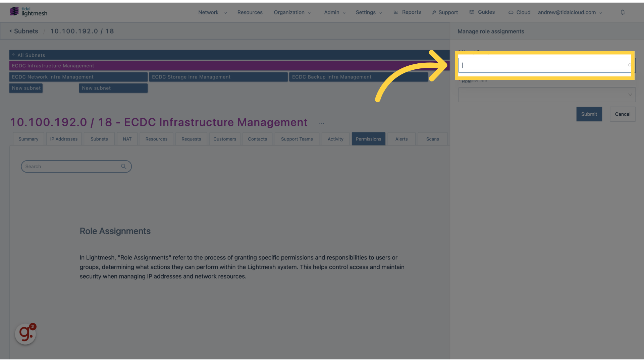Expand the All Subnets tree item
Viewport: 644px width, 362px height.
tap(13, 55)
